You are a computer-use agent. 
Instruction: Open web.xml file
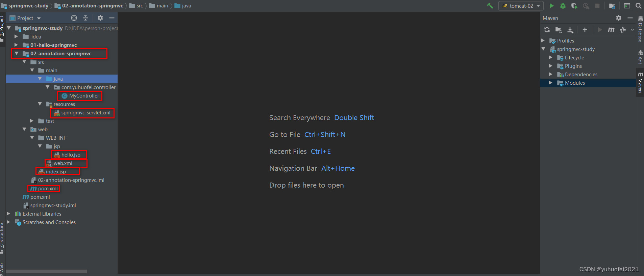(x=63, y=163)
